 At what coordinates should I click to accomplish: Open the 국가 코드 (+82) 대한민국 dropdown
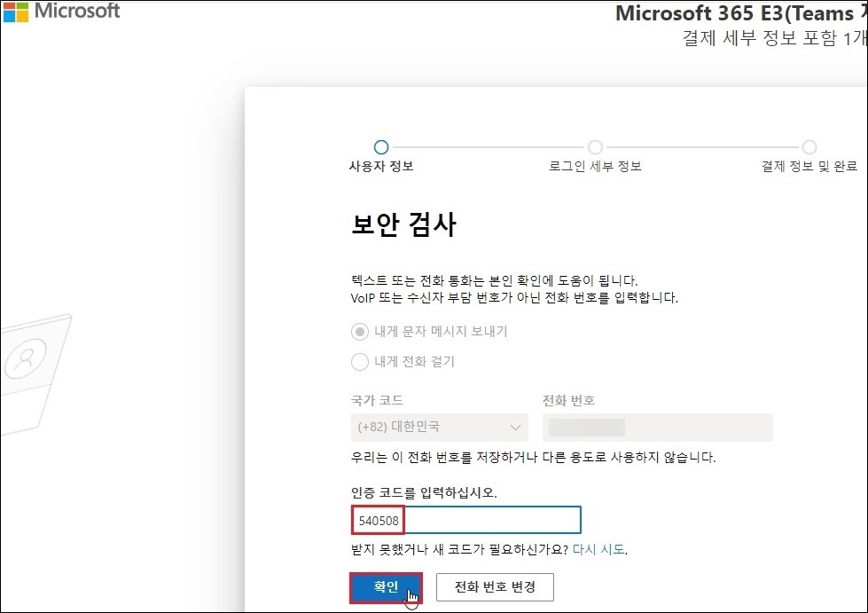(440, 427)
